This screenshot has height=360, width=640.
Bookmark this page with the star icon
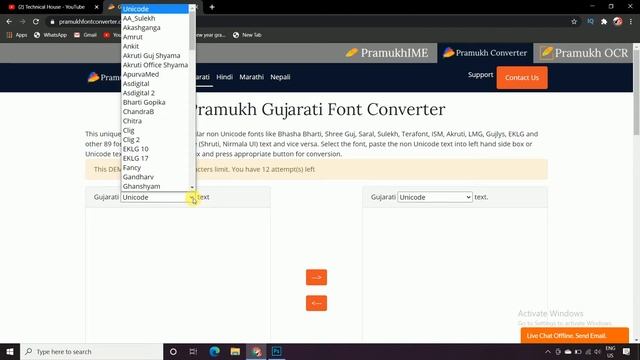coord(574,22)
